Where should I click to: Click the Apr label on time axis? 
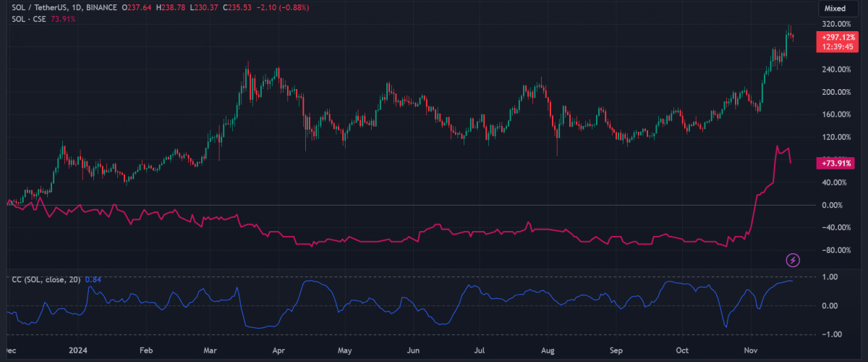click(x=278, y=350)
